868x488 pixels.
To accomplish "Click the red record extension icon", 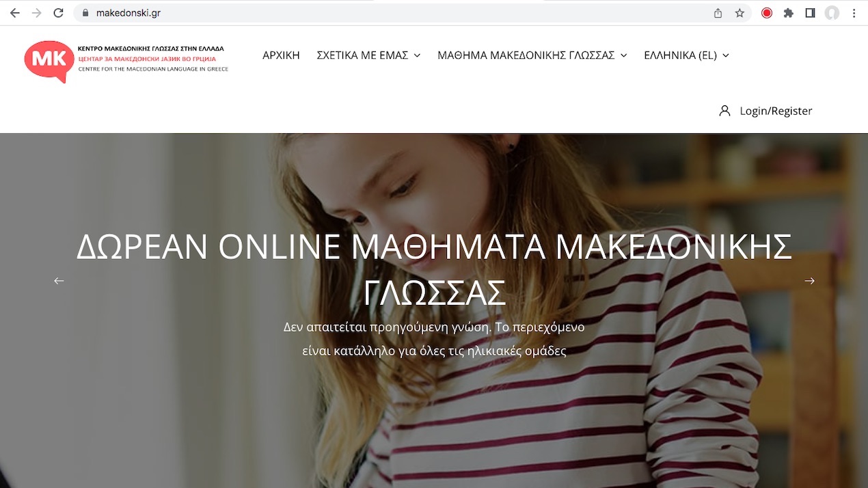I will [x=767, y=13].
